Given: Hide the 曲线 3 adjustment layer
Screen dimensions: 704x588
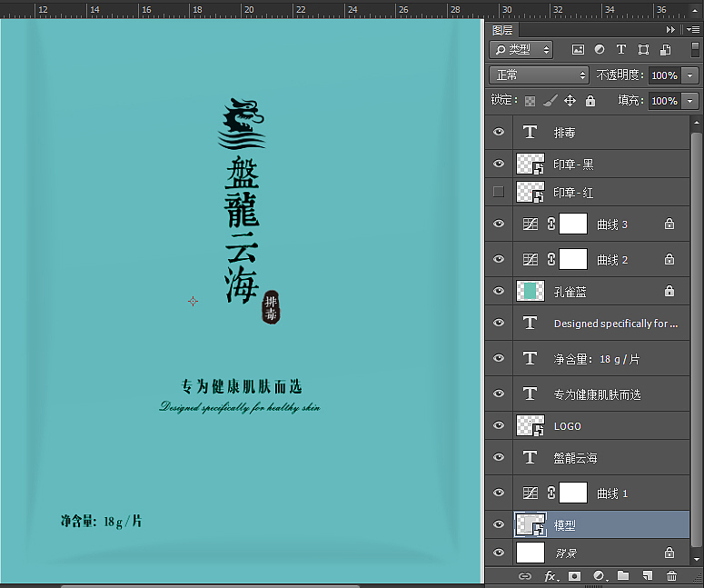Looking at the screenshot, I should 499,224.
